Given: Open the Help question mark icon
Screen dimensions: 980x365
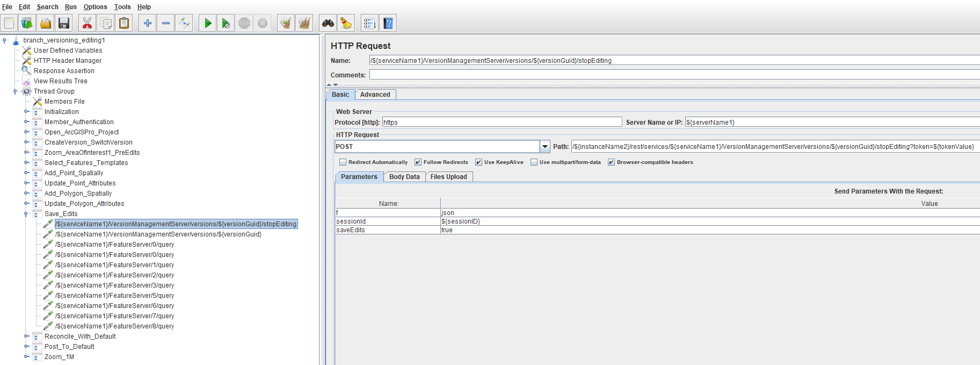Looking at the screenshot, I should 388,23.
